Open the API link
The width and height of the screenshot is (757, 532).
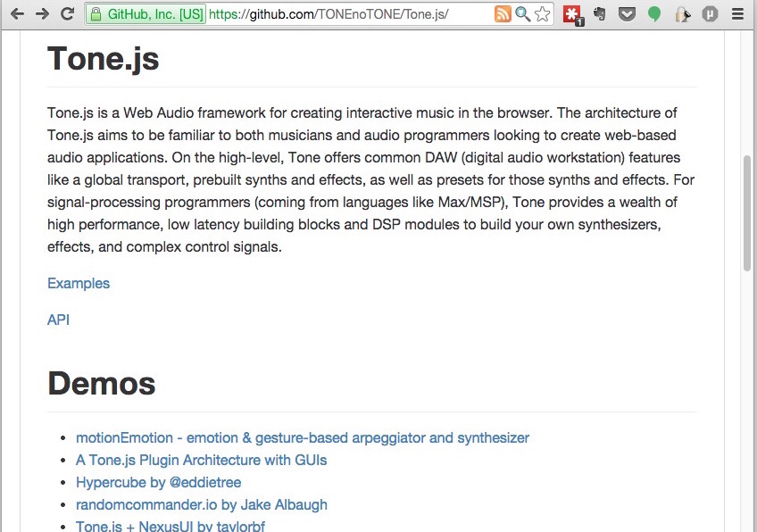tap(58, 320)
